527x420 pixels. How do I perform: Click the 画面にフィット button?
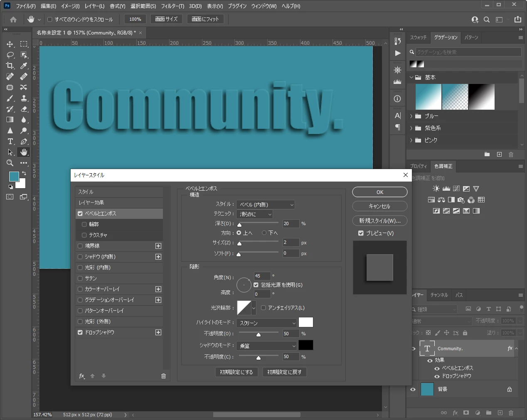[x=205, y=19]
